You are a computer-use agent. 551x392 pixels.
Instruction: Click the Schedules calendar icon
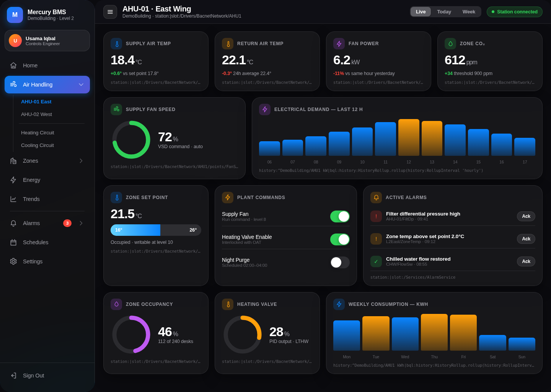[13, 242]
